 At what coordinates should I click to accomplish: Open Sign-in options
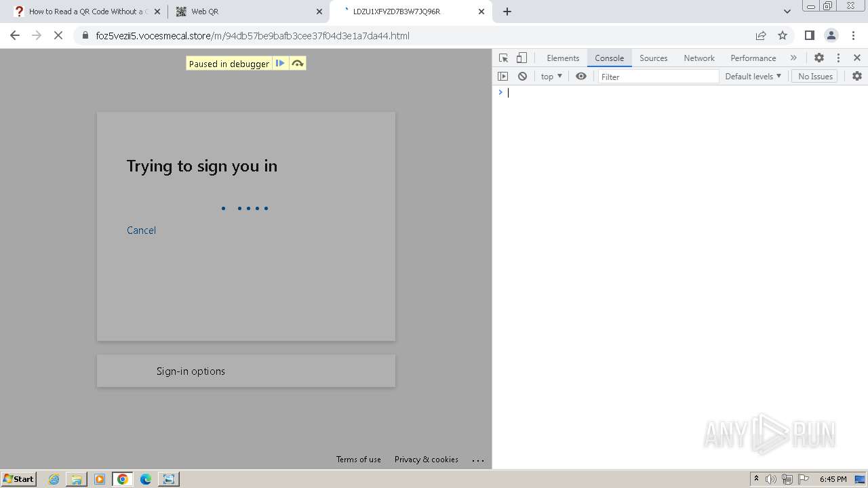pos(246,371)
